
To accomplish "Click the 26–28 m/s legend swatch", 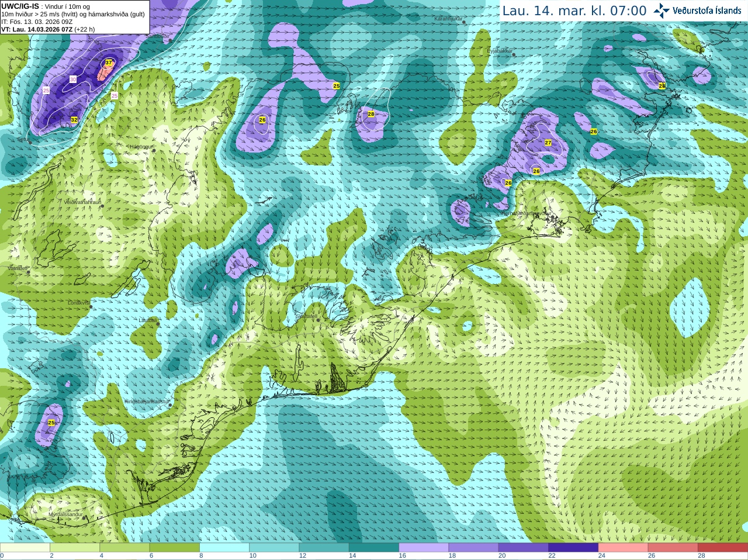I will point(673,548).
